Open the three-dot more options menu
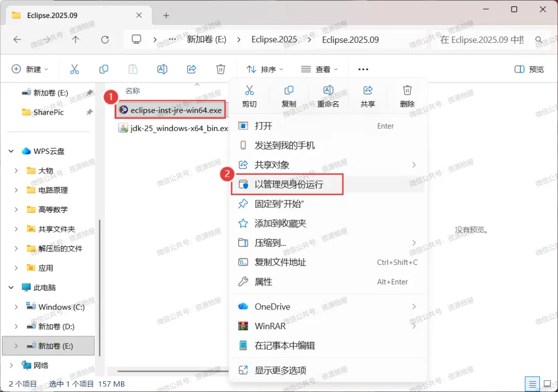The height and width of the screenshot is (392, 558). (363, 69)
